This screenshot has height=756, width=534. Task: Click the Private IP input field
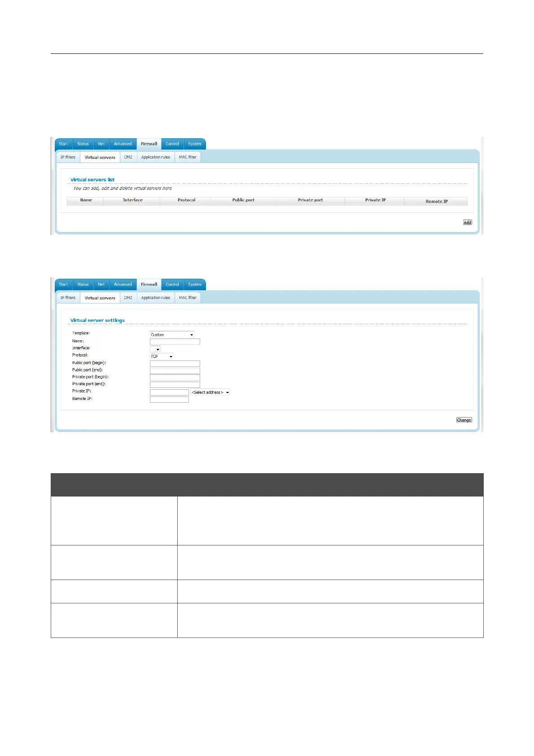(169, 392)
